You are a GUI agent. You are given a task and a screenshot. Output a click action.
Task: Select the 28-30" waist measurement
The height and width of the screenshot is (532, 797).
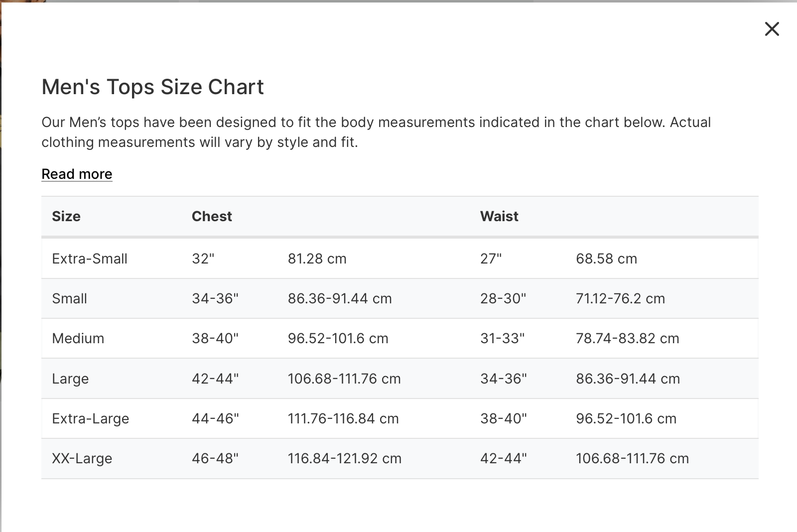tap(503, 298)
